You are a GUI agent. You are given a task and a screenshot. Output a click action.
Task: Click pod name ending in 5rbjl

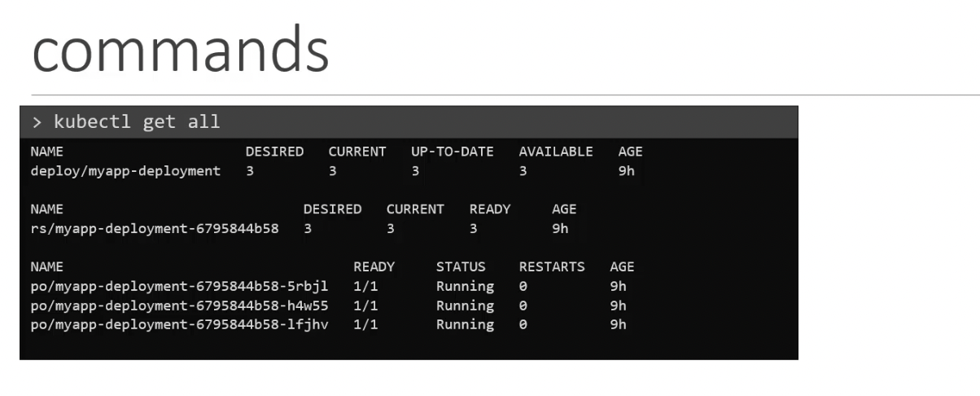click(179, 287)
